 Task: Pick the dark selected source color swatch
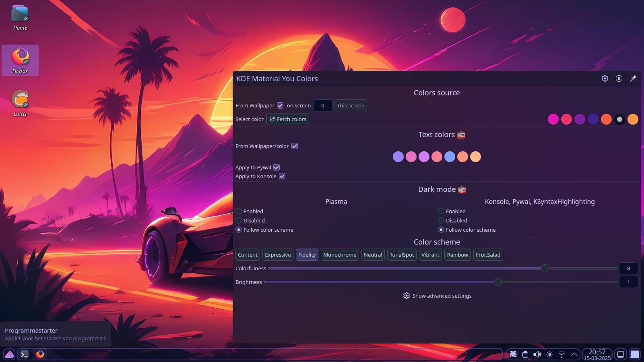tap(619, 119)
